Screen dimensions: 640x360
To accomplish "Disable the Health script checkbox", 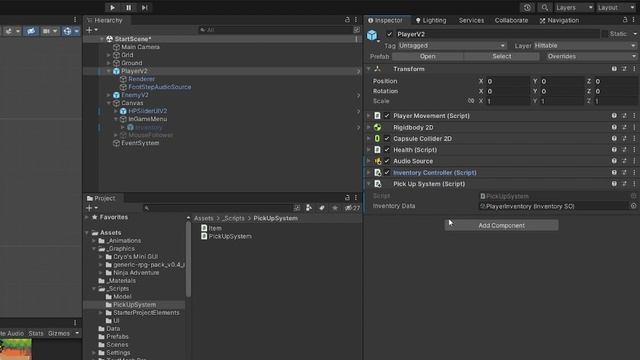I will [x=387, y=150].
